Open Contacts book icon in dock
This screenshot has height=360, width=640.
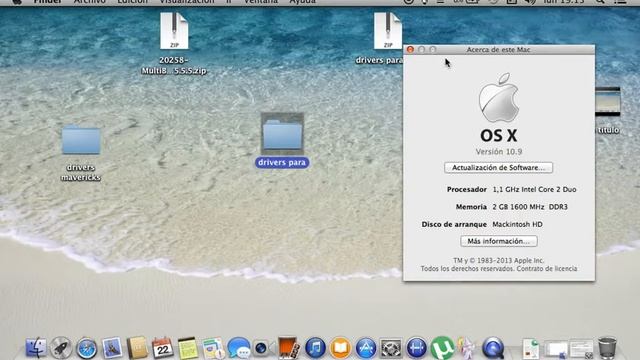[x=137, y=348]
